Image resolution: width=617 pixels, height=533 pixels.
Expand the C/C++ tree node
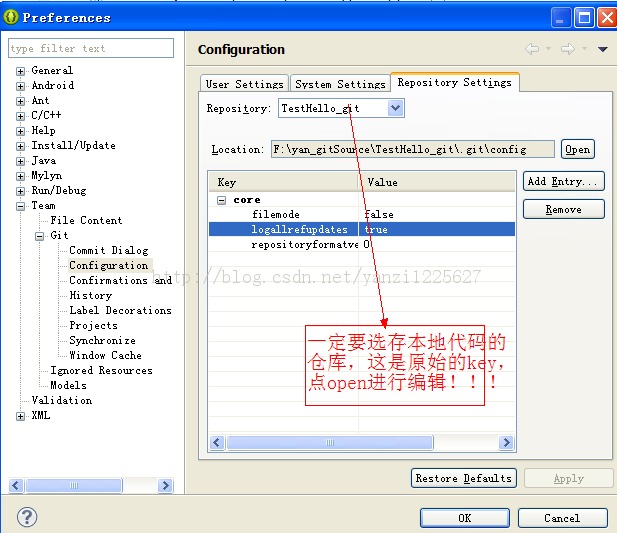(x=20, y=116)
